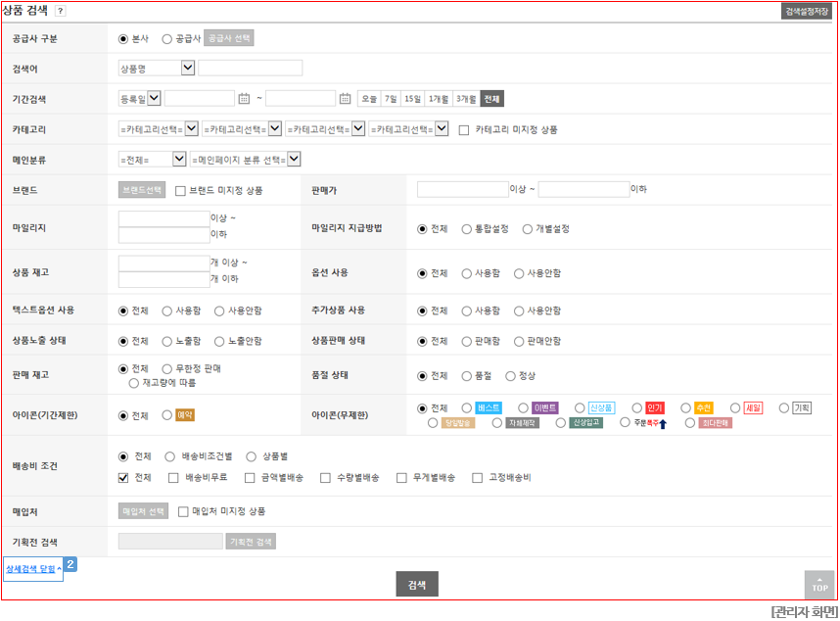This screenshot has width=840, height=621.
Task: Check the 매입처 미지정 상품 checkbox
Action: [x=183, y=511]
